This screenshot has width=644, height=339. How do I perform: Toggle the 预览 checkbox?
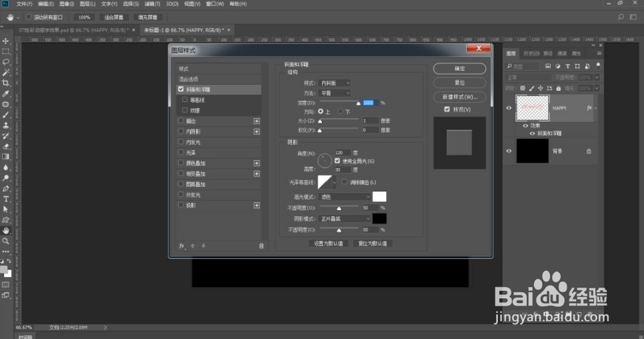pyautogui.click(x=447, y=109)
